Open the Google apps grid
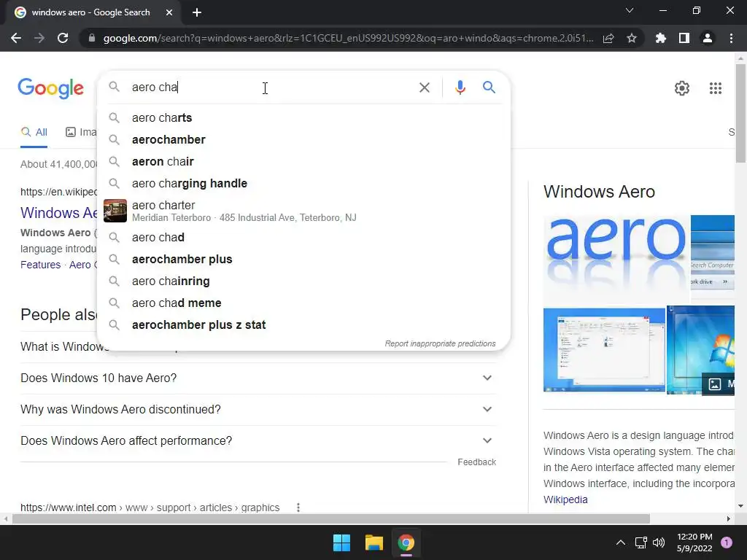The image size is (747, 560). [715, 88]
